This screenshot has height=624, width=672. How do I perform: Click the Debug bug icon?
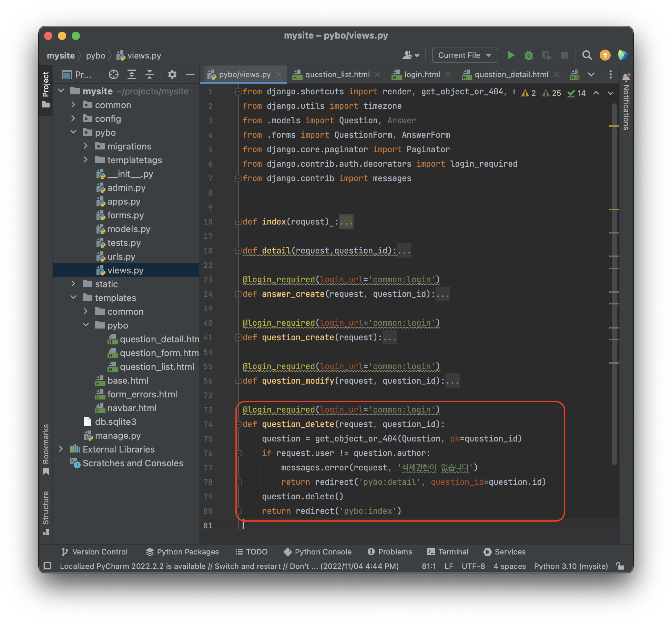pyautogui.click(x=528, y=55)
